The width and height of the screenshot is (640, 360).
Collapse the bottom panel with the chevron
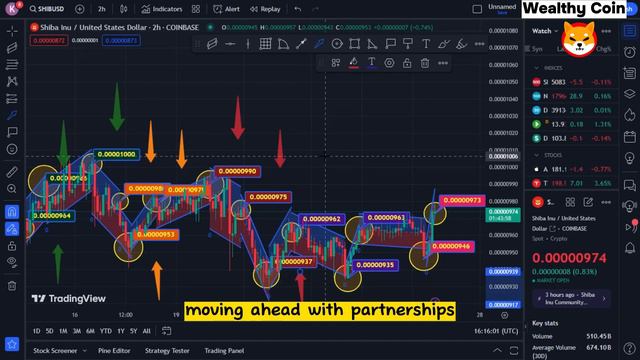click(x=497, y=350)
